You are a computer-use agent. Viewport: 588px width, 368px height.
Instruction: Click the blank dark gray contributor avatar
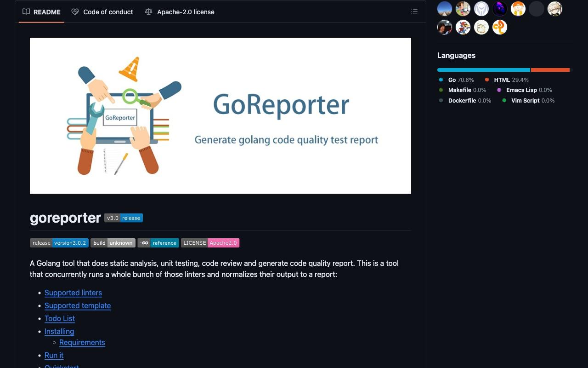click(x=537, y=9)
